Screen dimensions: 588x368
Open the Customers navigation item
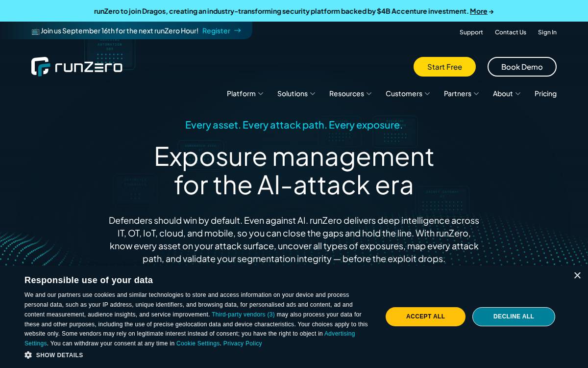404,94
